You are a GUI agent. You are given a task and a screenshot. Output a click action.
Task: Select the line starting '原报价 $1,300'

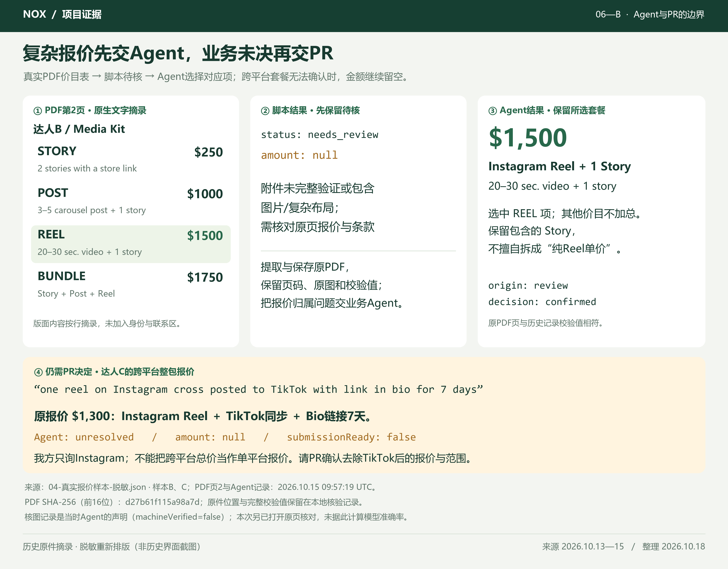203,416
